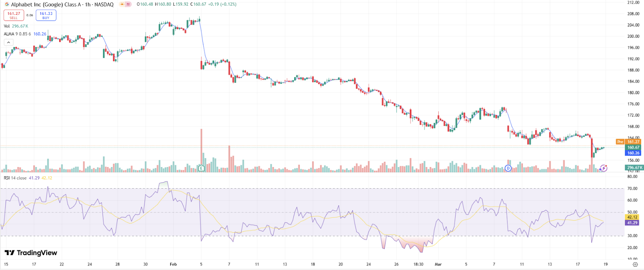The image size is (644, 270).
Task: Click the 200.00 price scale label
Action: [x=633, y=36]
